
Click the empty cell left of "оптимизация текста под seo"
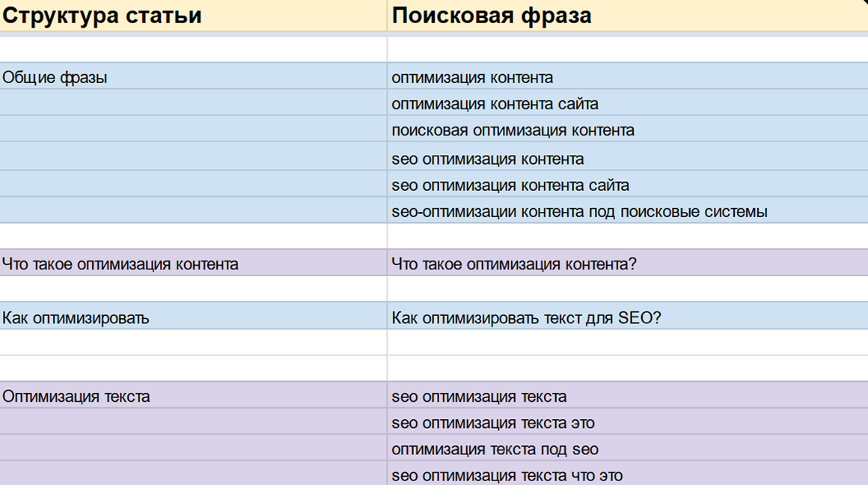tap(193, 450)
